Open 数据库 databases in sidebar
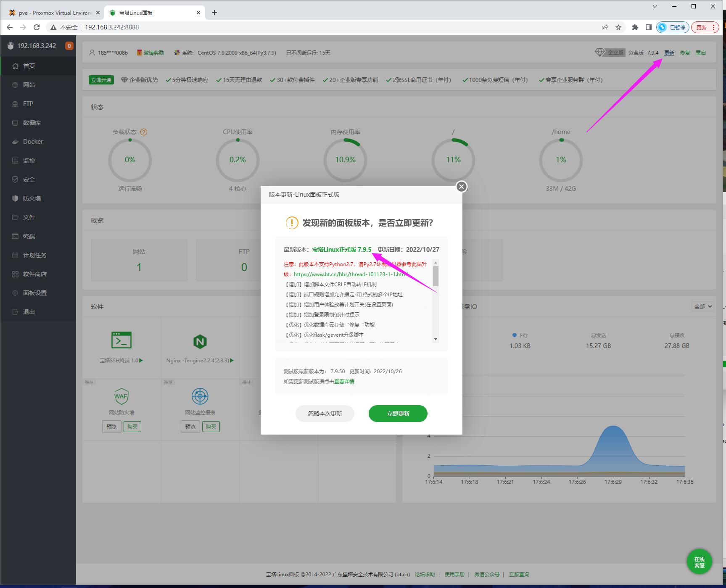 [38, 123]
